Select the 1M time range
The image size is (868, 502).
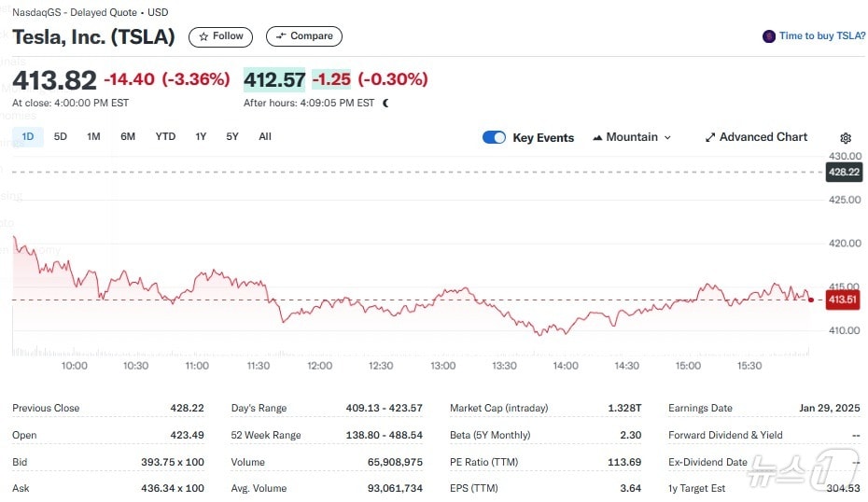(93, 136)
